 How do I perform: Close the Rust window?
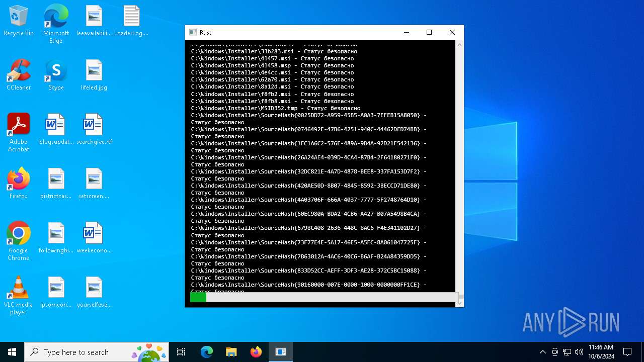(x=452, y=32)
